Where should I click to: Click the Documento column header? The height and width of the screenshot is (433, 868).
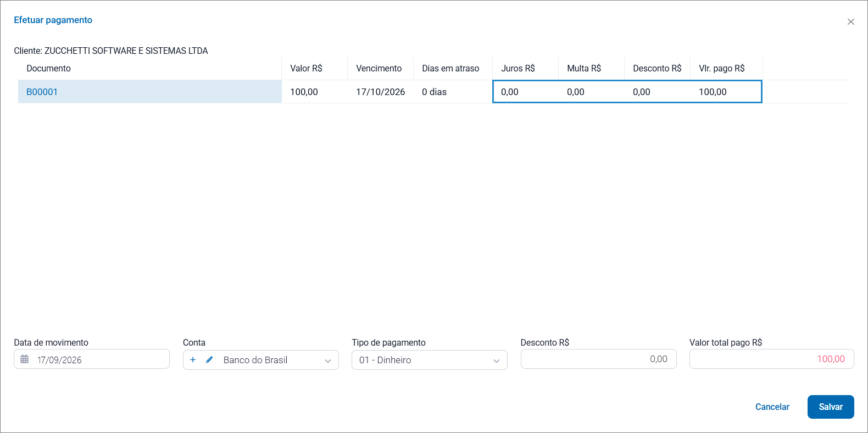[49, 68]
